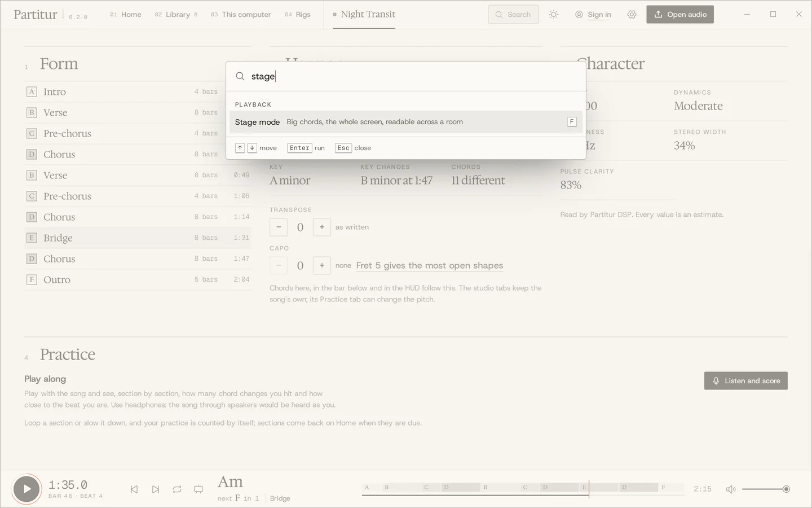Mute audio with the speaker icon
The width and height of the screenshot is (812, 508).
tap(731, 489)
